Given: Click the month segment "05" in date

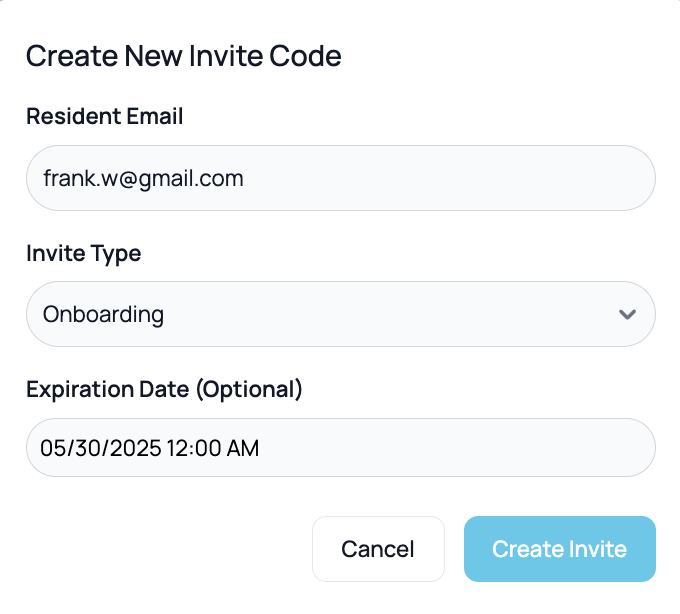Looking at the screenshot, I should click(52, 448).
